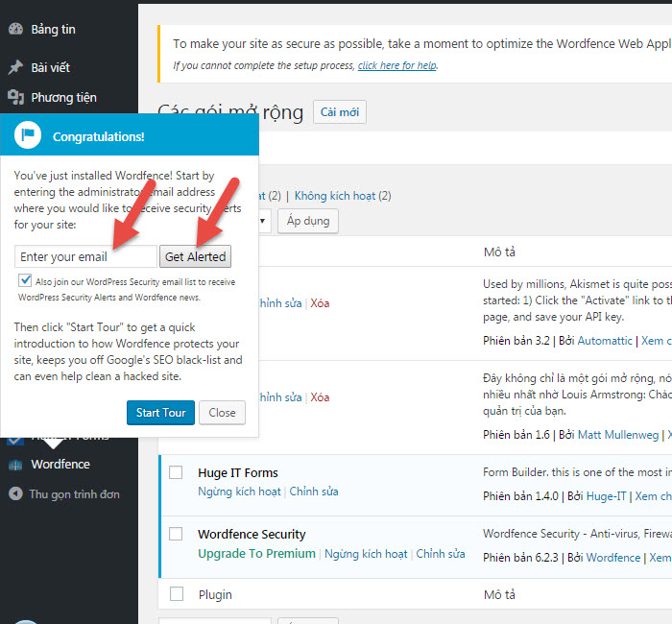Open the Wordfence menu item in sidebar
Screen dimensions: 672x624
click(60, 465)
